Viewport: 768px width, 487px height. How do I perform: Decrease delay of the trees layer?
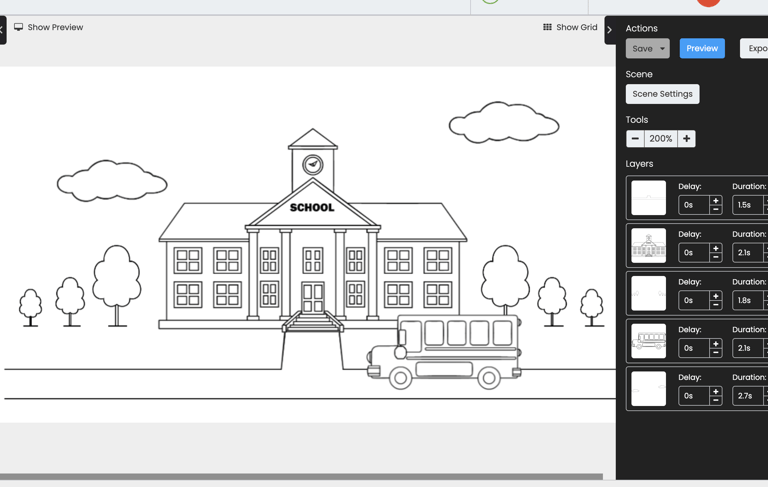pyautogui.click(x=716, y=305)
